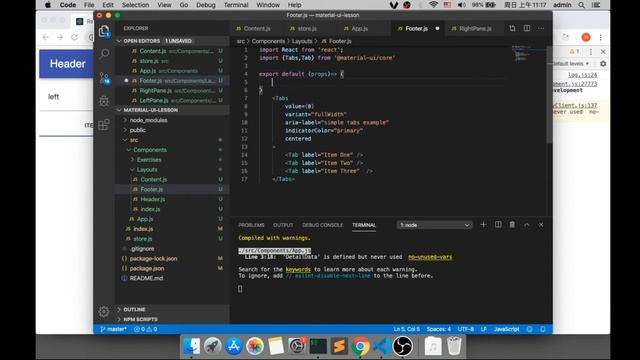
Task: Open Header.js in the file tree
Action: click(153, 199)
